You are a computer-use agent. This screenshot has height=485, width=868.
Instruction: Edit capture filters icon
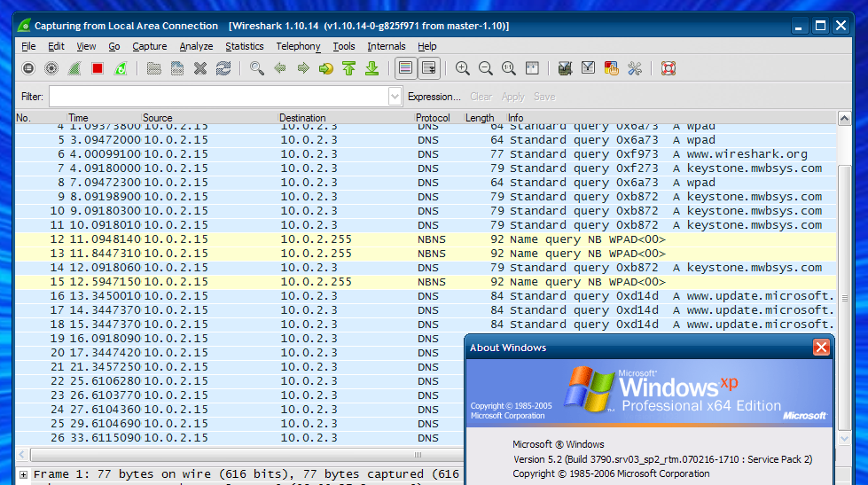click(x=565, y=68)
